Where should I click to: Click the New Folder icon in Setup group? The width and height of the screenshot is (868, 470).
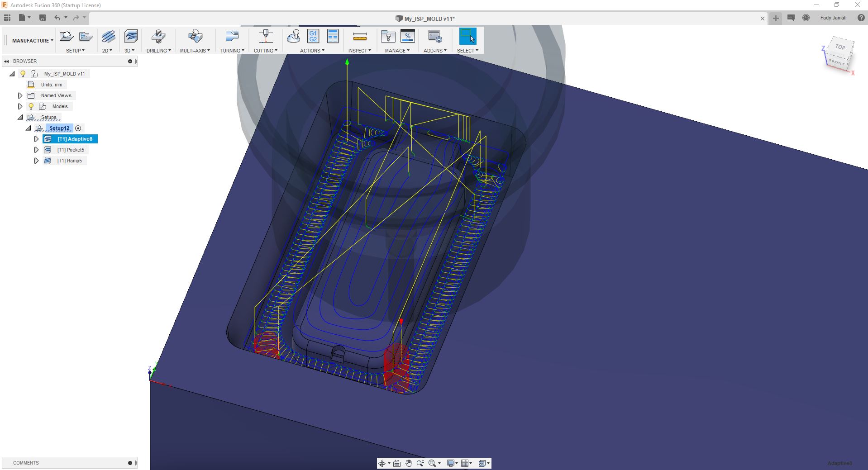(x=86, y=37)
